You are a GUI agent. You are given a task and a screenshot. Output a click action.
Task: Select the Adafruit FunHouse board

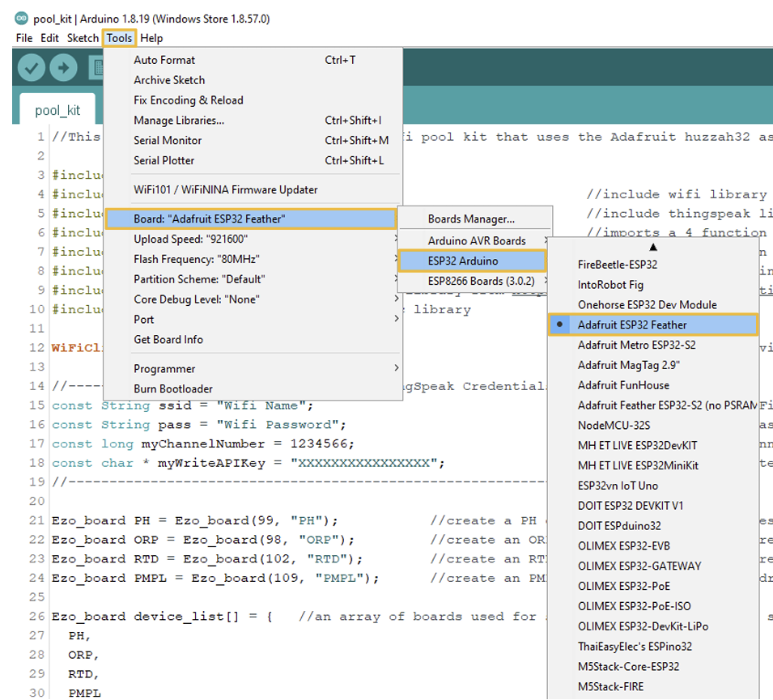[653, 385]
